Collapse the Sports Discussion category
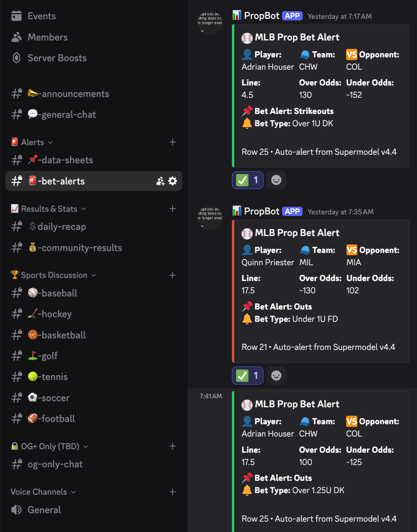 (x=54, y=275)
